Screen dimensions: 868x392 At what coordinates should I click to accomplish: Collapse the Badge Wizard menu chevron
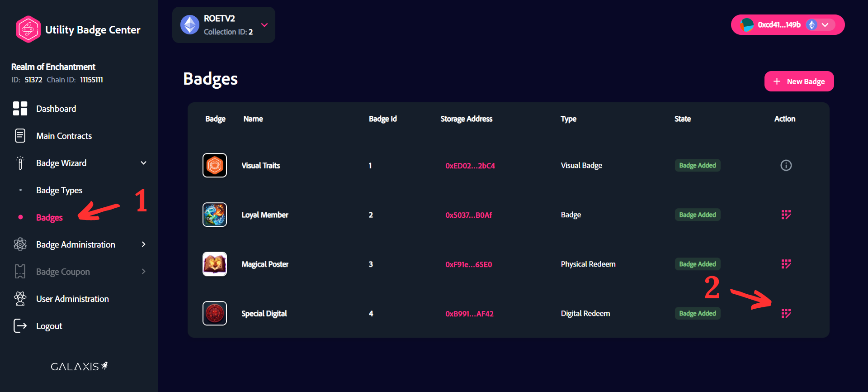pyautogui.click(x=143, y=163)
